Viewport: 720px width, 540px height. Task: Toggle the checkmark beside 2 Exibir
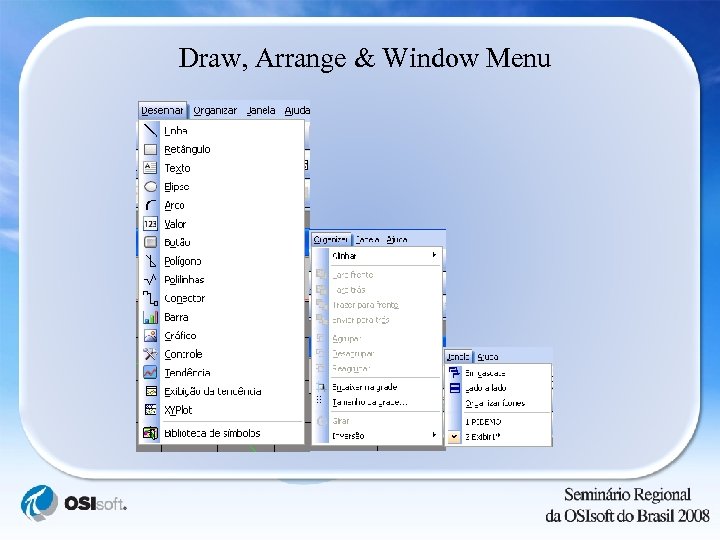pyautogui.click(x=454, y=437)
